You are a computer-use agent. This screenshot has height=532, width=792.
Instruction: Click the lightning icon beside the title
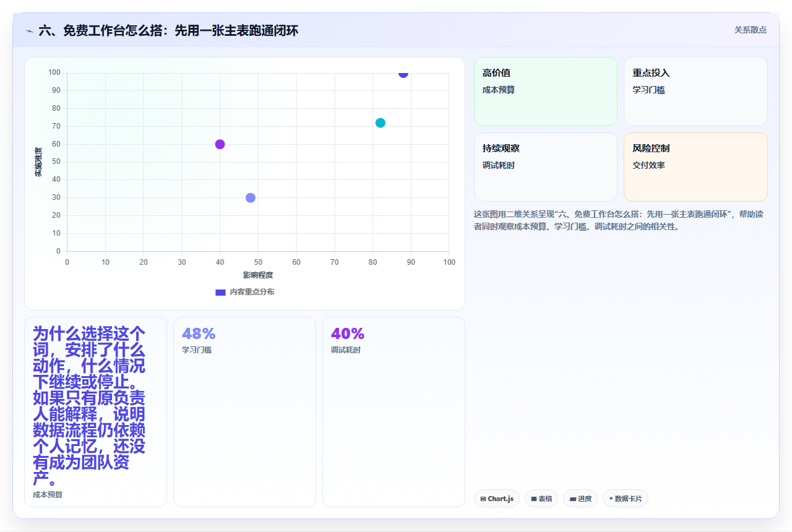pos(29,30)
